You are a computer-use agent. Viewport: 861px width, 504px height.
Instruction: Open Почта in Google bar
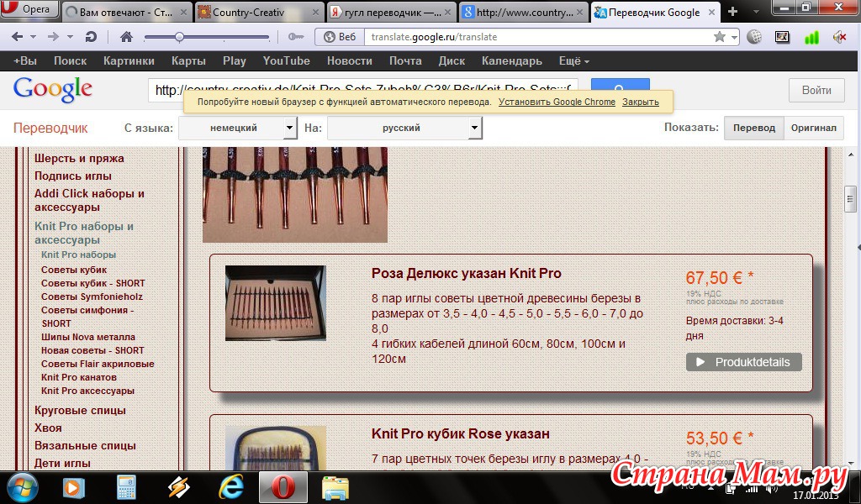point(405,60)
